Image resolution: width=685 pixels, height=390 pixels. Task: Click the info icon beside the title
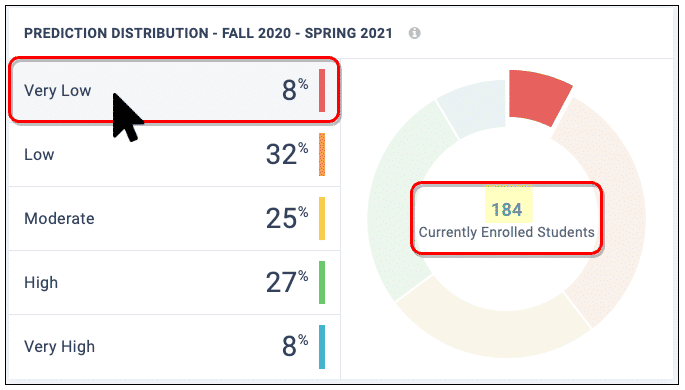pos(414,33)
